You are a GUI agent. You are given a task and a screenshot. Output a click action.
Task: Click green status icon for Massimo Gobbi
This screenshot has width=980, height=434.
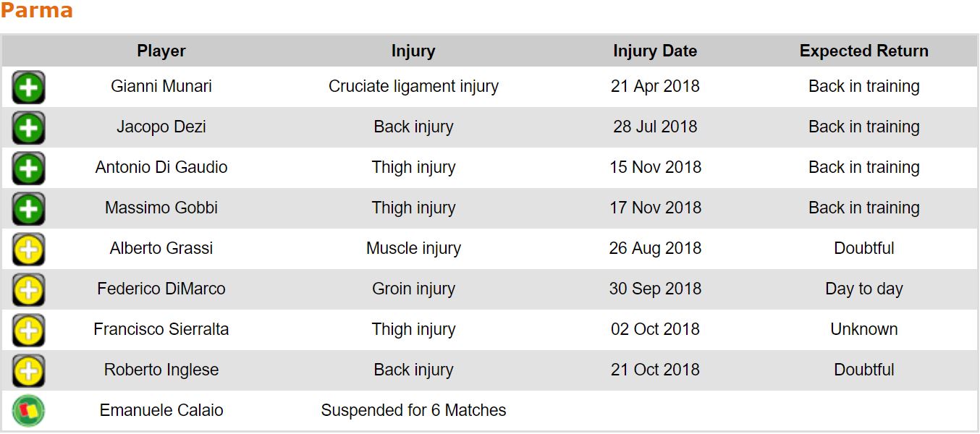click(28, 209)
